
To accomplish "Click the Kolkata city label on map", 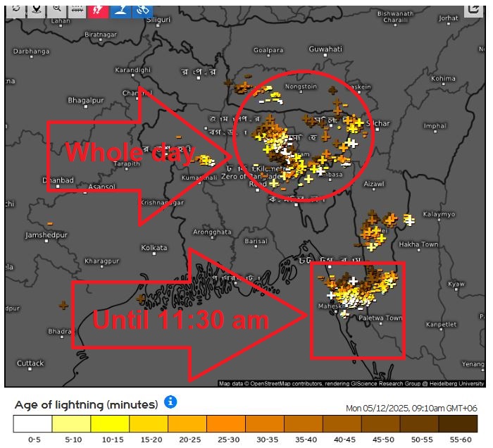I will tap(154, 248).
